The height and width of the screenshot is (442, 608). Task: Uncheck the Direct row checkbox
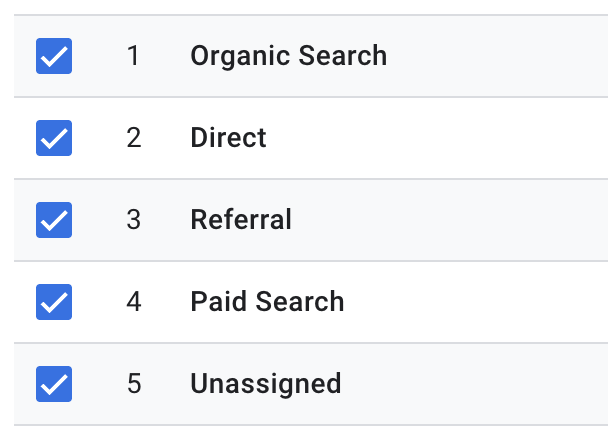tap(54, 138)
